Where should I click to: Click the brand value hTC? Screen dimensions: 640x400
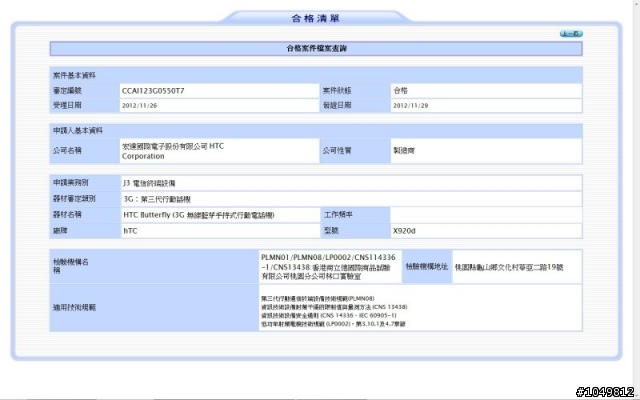130,231
